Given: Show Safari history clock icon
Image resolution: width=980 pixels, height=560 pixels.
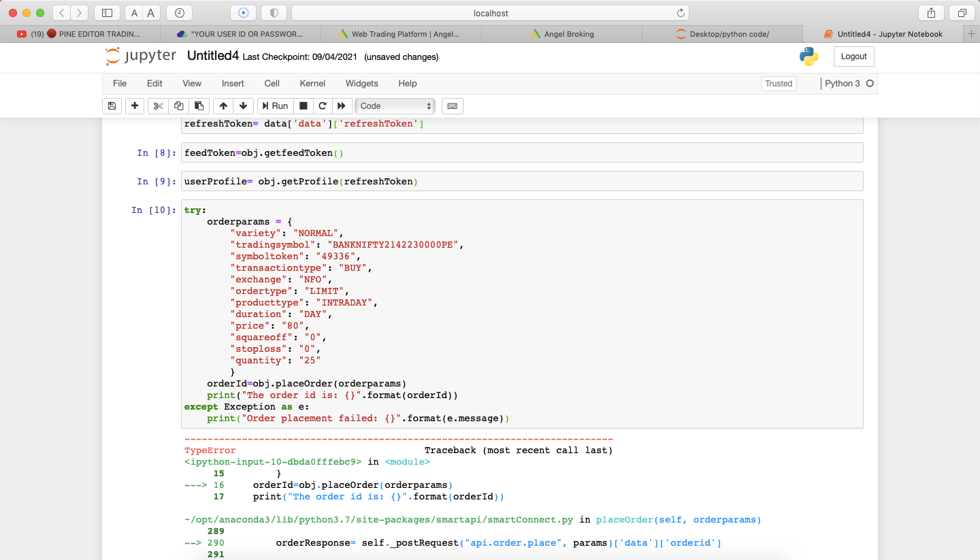Looking at the screenshot, I should pos(179,13).
